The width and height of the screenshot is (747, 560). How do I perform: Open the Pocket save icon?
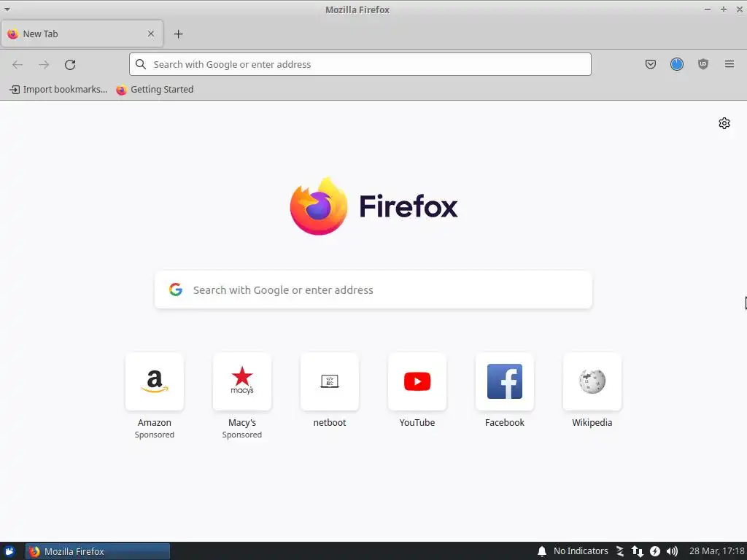pos(650,64)
